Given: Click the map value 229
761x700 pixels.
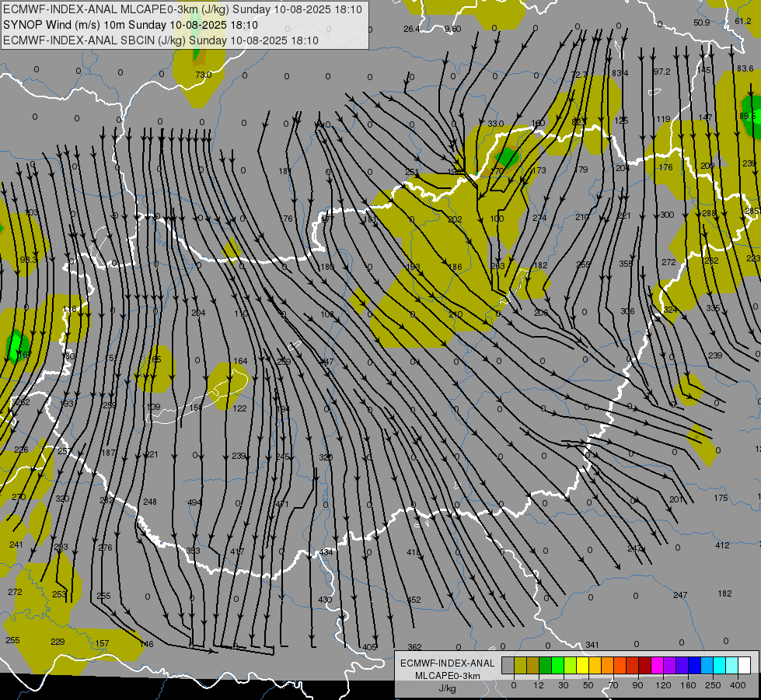Looking at the screenshot, I should click(58, 642).
